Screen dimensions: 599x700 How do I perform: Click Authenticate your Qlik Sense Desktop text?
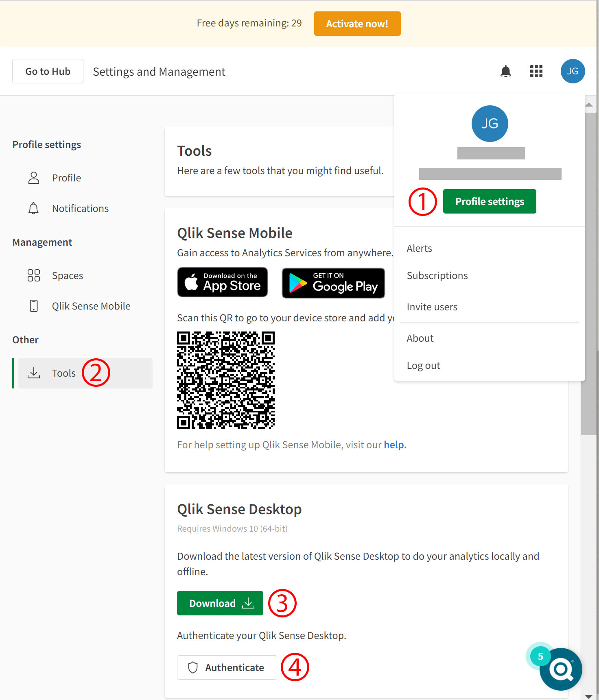click(x=262, y=636)
